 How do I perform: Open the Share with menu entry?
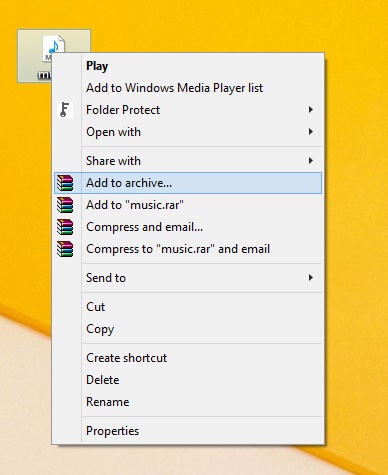pos(188,161)
